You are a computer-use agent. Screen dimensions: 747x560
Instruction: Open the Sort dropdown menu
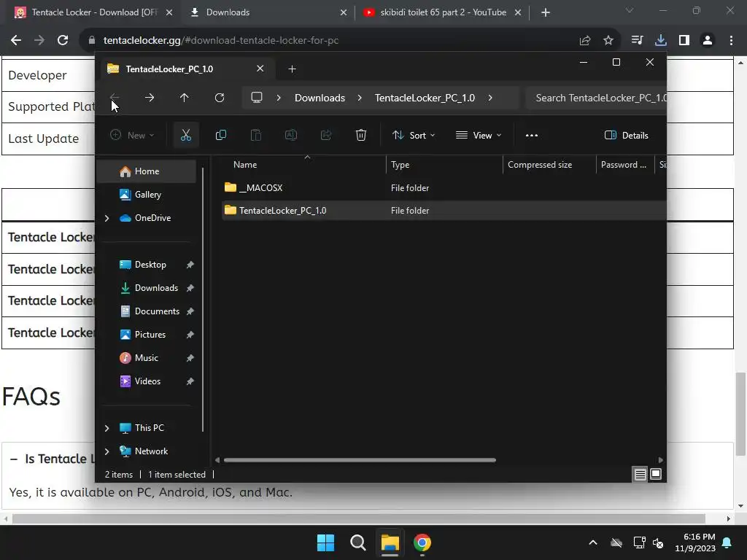click(414, 135)
